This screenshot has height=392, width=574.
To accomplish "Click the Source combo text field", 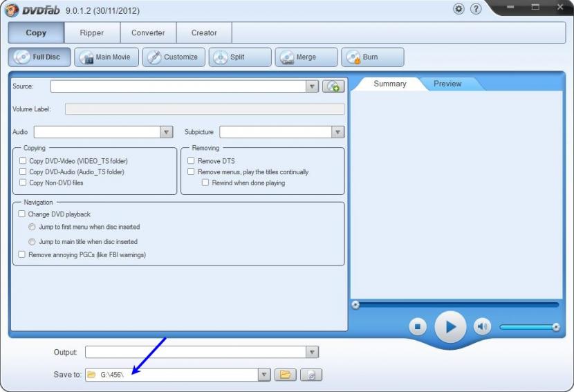I will [x=178, y=86].
